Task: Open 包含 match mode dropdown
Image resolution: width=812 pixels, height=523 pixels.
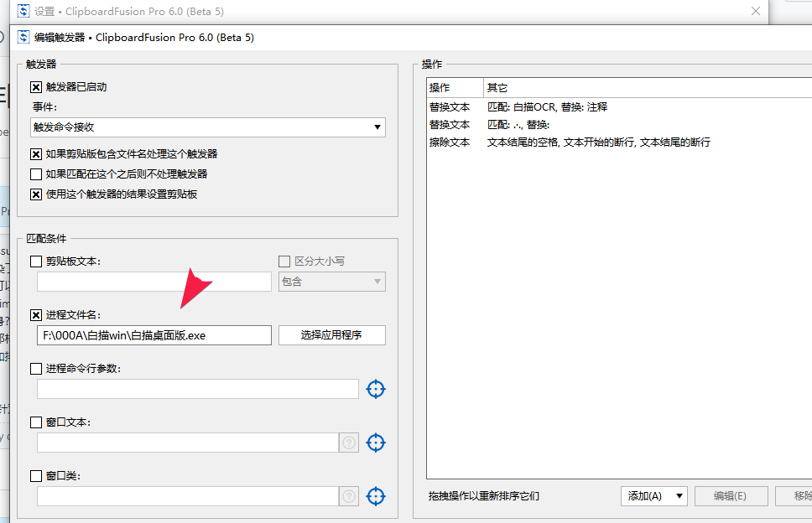Action: click(x=332, y=282)
